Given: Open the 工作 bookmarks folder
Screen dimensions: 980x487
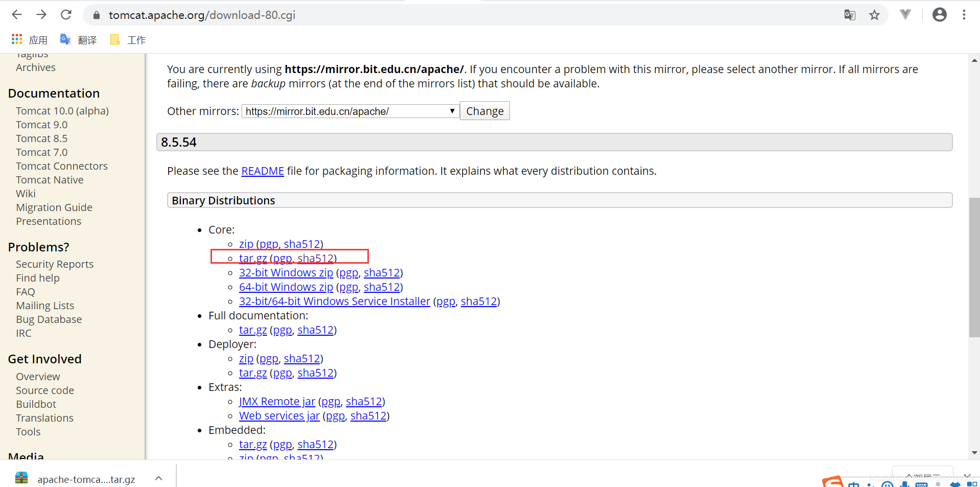Looking at the screenshot, I should pos(128,40).
